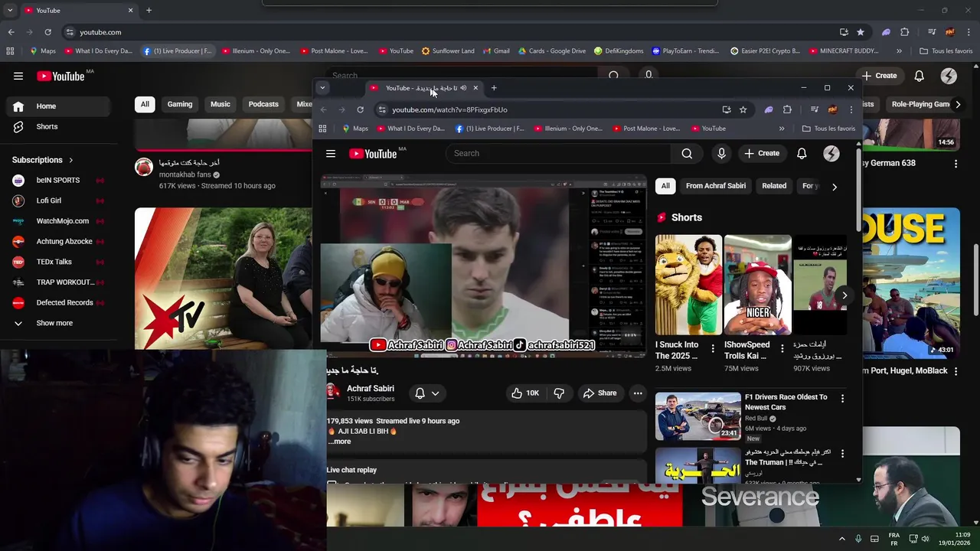
Task: Click the back arrow in the background browser window
Action: pos(11,32)
